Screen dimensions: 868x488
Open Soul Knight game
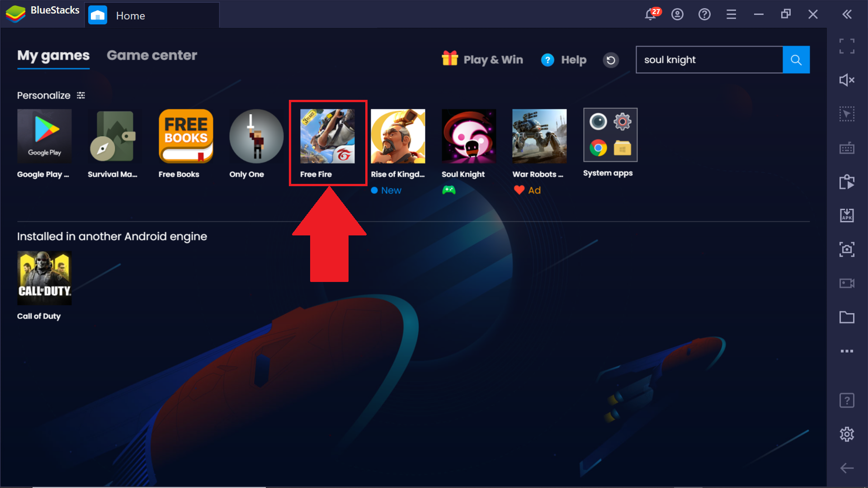(x=467, y=135)
